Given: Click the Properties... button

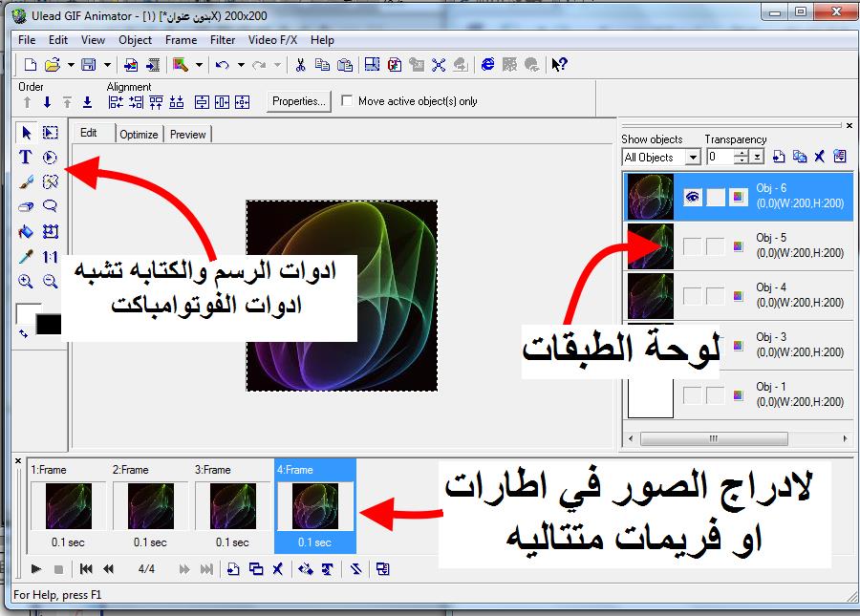Looking at the screenshot, I should click(x=298, y=101).
